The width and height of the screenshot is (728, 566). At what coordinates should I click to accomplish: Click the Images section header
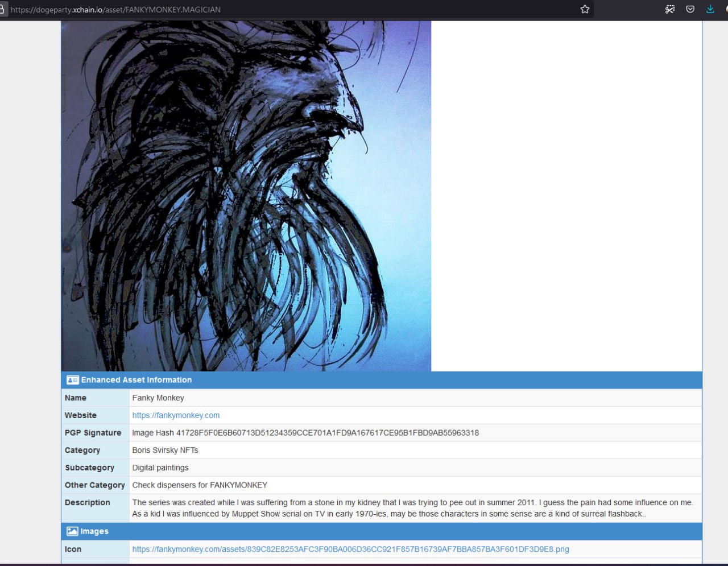pos(382,531)
